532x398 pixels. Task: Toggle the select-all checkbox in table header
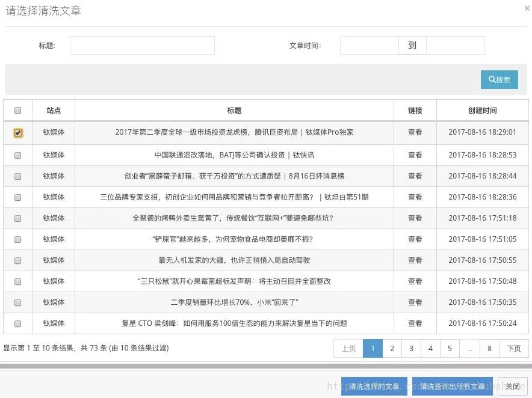[x=18, y=110]
